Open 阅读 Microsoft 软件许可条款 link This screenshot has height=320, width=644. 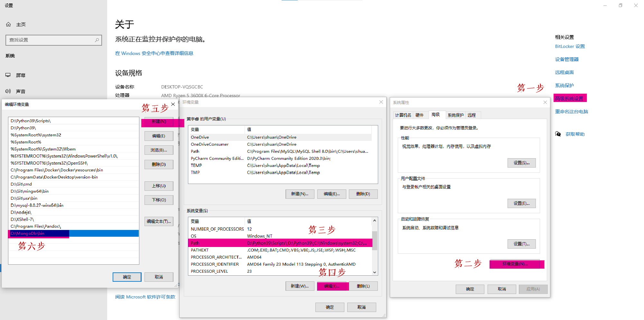145,297
